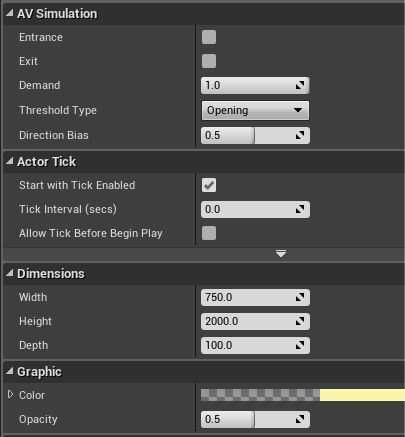
Task: Open the yellow Color swatch picker
Action: 362,395
